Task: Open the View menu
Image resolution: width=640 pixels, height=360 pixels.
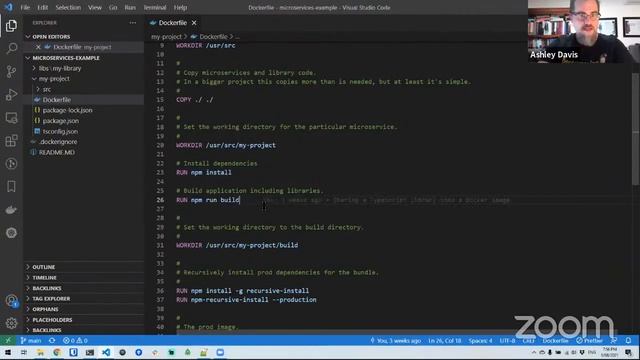Action: coord(95,7)
